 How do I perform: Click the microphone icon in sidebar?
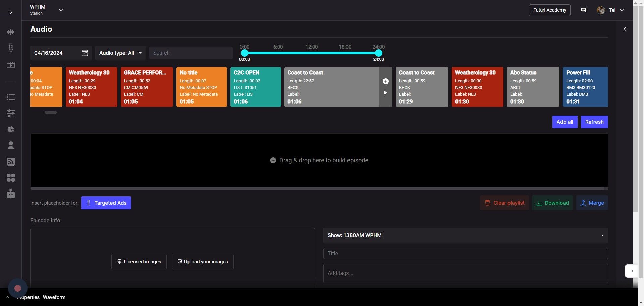[x=11, y=48]
